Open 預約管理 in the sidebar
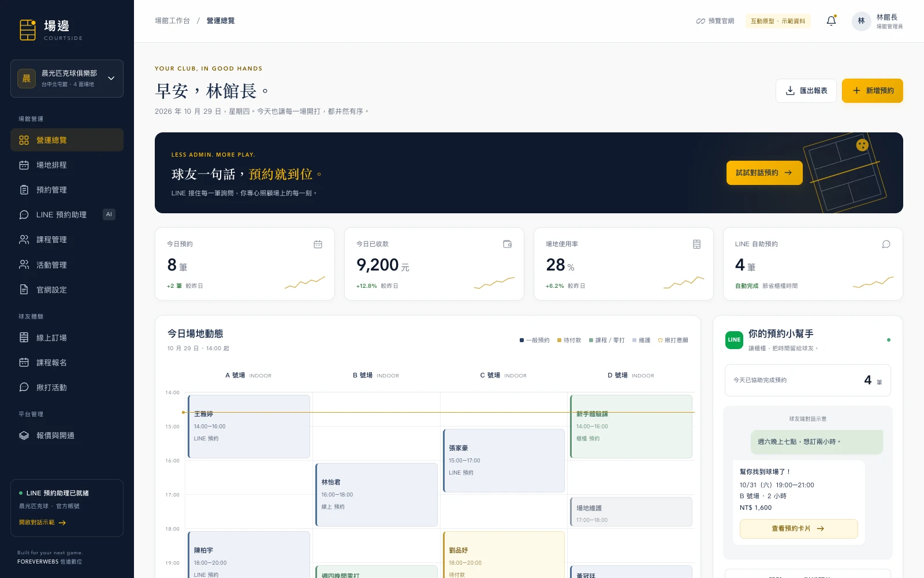The width and height of the screenshot is (924, 578). (67, 190)
